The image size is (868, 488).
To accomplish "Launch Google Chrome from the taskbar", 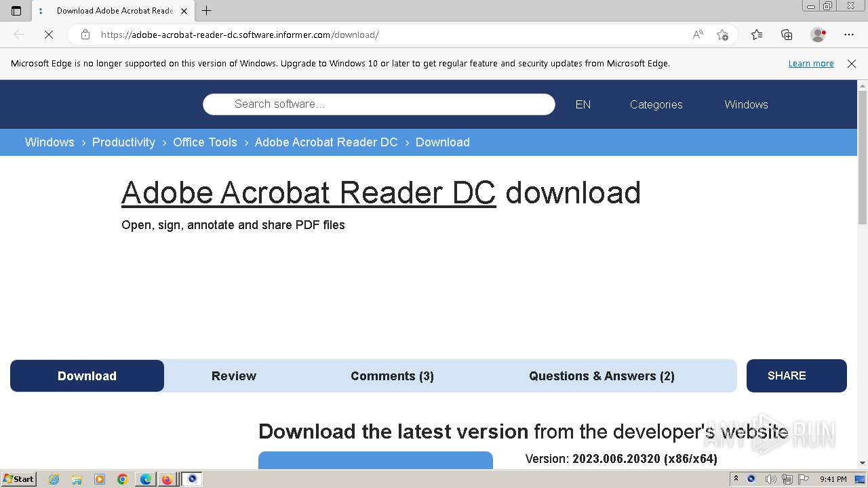I will [123, 479].
